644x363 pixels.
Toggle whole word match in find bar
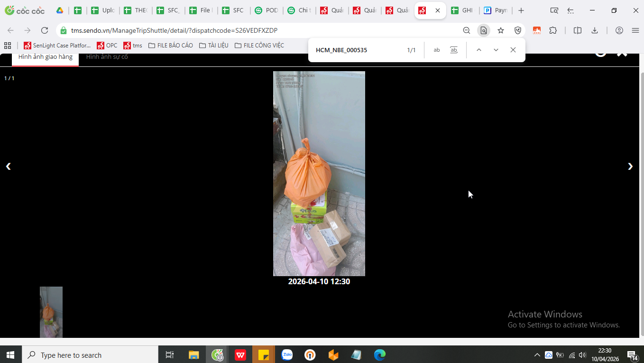pos(454,50)
